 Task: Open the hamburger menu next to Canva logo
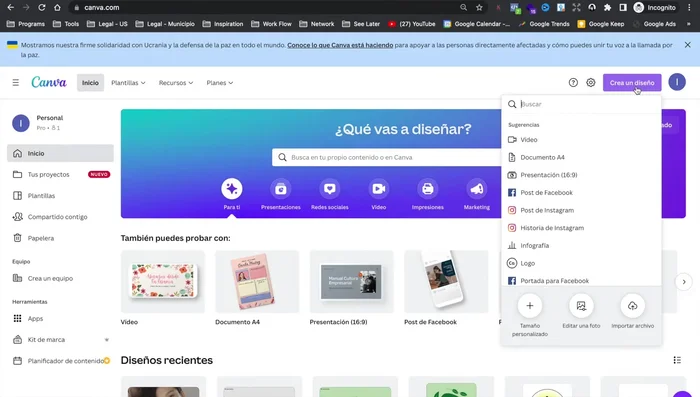click(16, 83)
